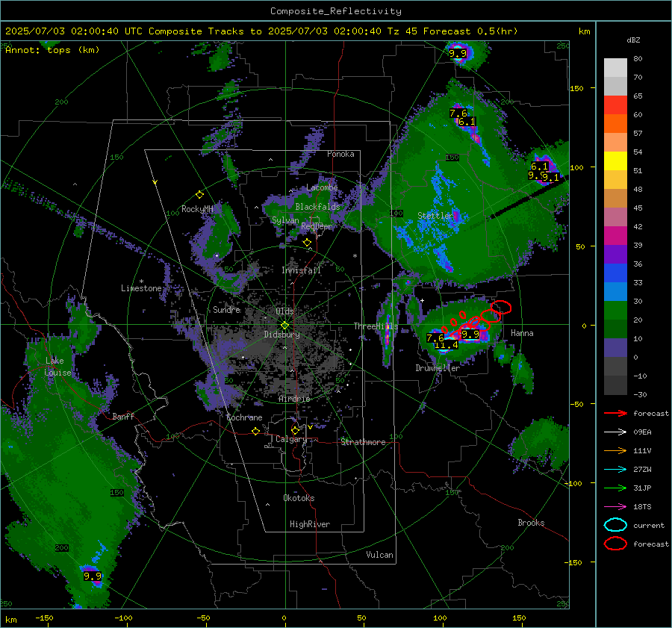Screen dimensions: 672x628
Task: Click the Brooks city label
Action: coord(531,523)
